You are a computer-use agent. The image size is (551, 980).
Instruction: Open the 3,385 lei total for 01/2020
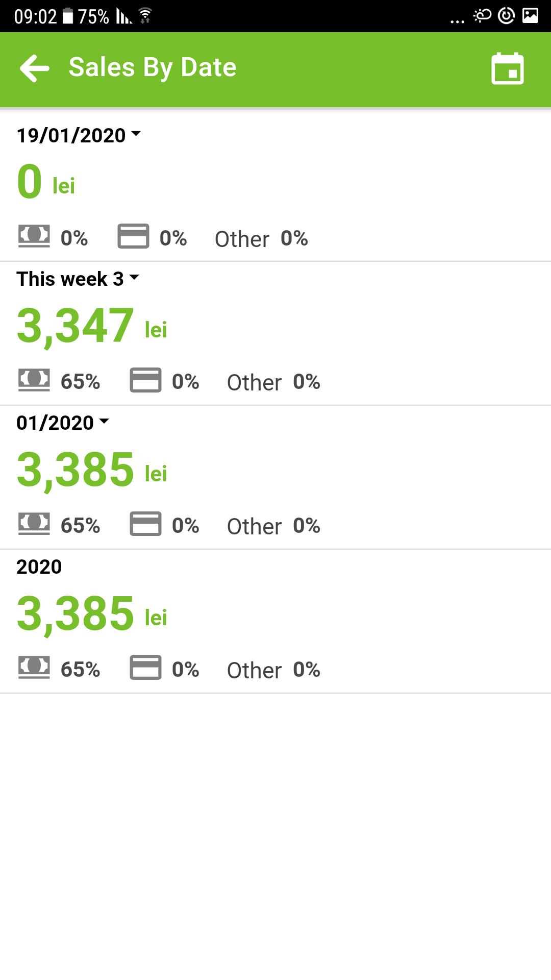92,470
